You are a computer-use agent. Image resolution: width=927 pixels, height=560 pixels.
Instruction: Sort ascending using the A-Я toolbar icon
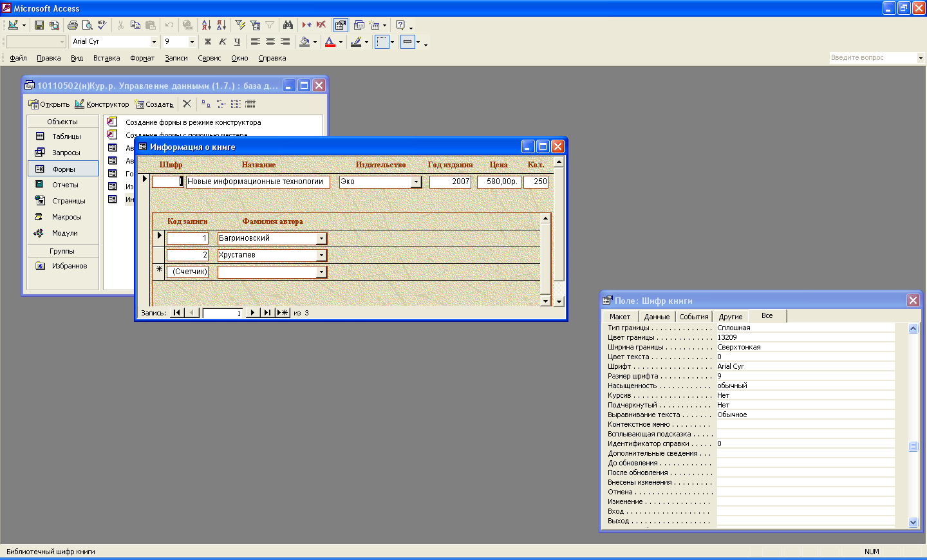tap(206, 25)
